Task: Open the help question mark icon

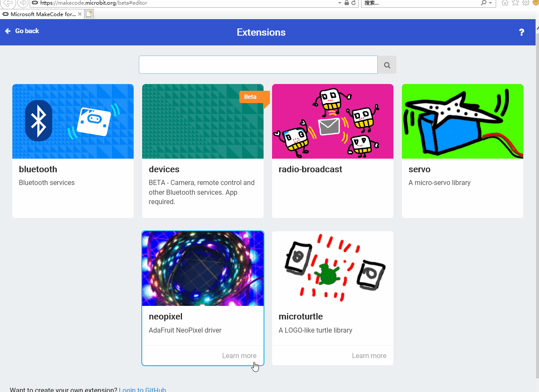Action: tap(522, 32)
